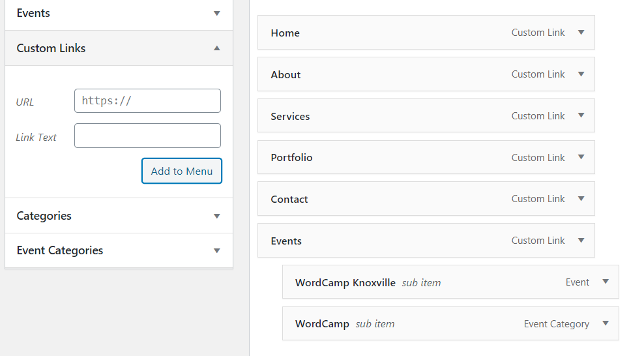Expand the Event Categories panel arrow
The image size is (644, 356).
217,250
